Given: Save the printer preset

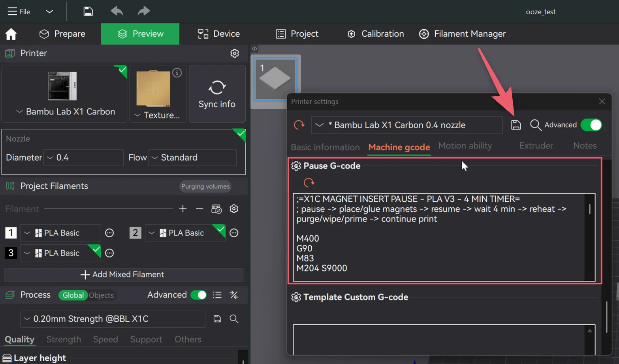Looking at the screenshot, I should tap(516, 125).
